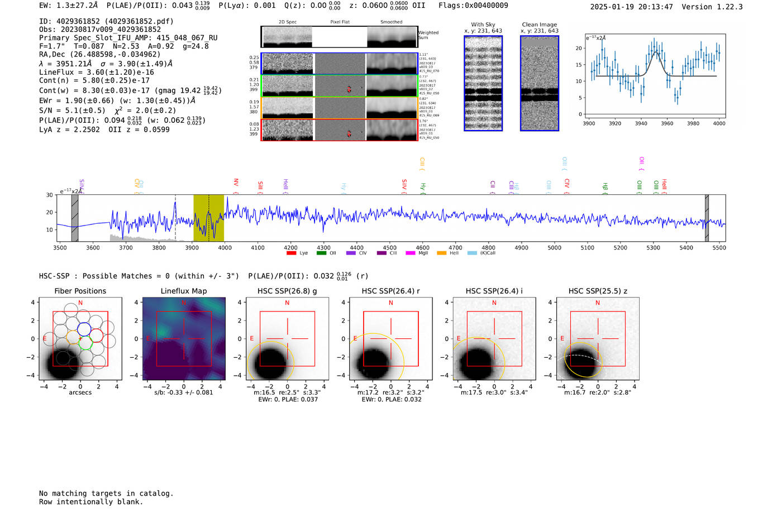Select the orange-bordered 2D spectrum fiber row
The width and height of the screenshot is (782, 532).
point(339,108)
